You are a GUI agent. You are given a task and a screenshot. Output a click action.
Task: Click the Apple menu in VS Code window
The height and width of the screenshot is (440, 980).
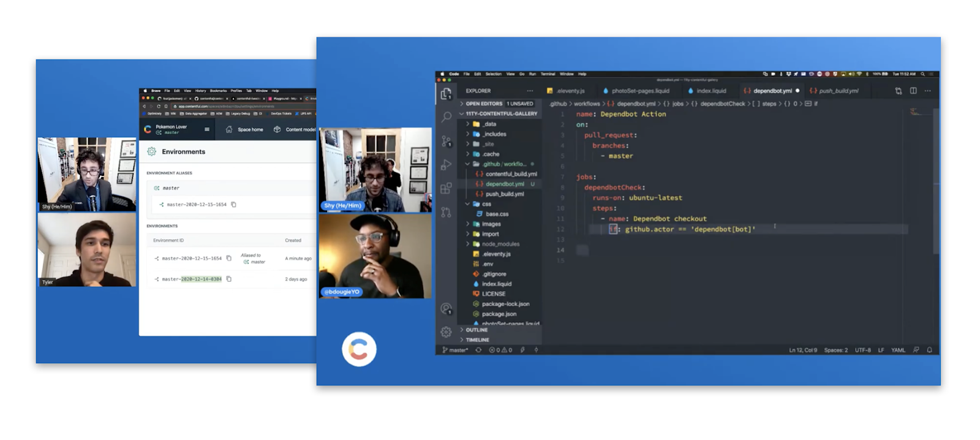442,74
